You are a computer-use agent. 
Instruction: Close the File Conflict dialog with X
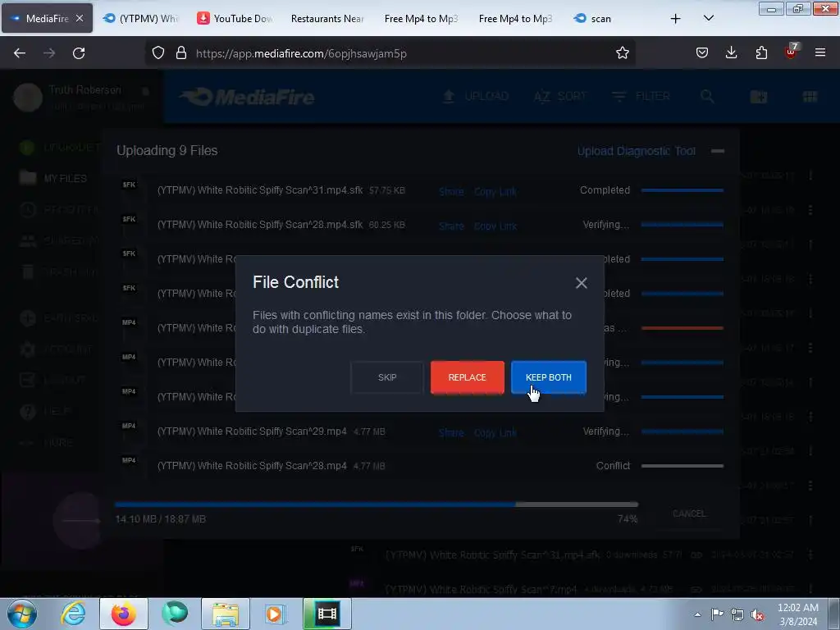pyautogui.click(x=582, y=283)
